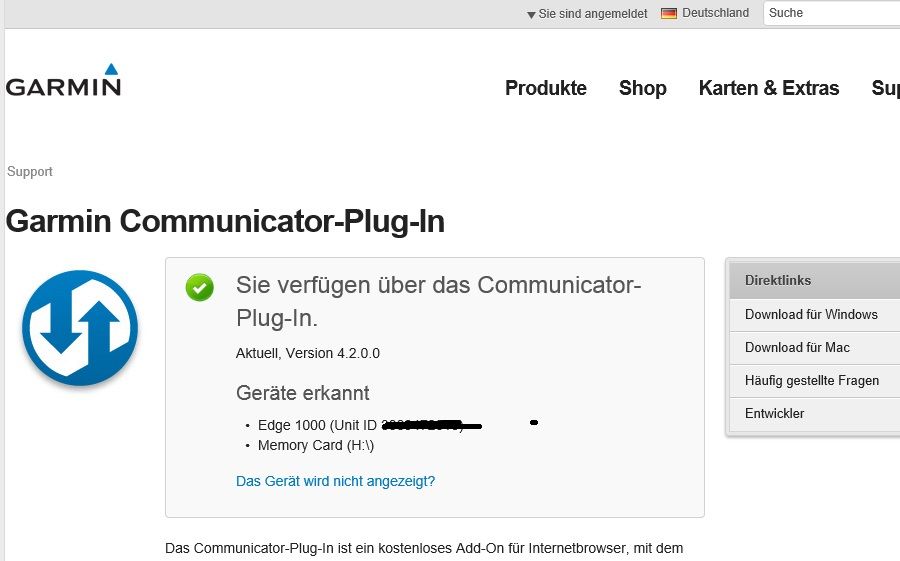Viewport: 900px width, 561px height.
Task: Click "Das Gerät wird nicht angezeigt?" link
Action: (x=335, y=481)
